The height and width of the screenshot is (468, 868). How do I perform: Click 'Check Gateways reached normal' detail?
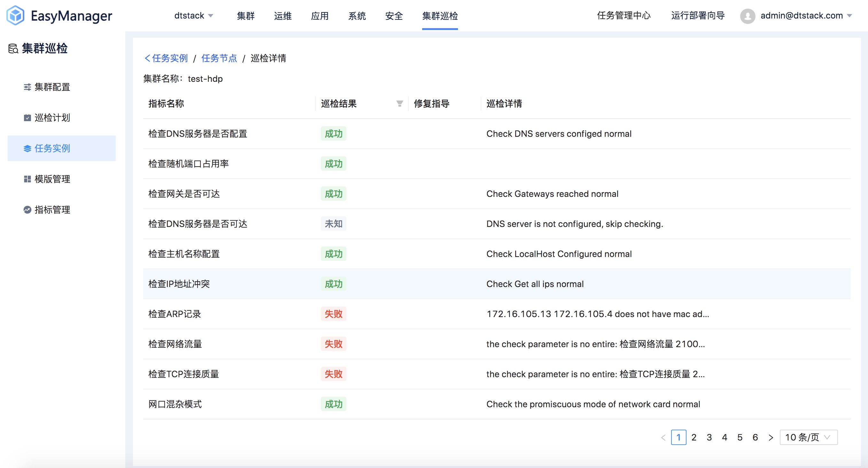552,194
